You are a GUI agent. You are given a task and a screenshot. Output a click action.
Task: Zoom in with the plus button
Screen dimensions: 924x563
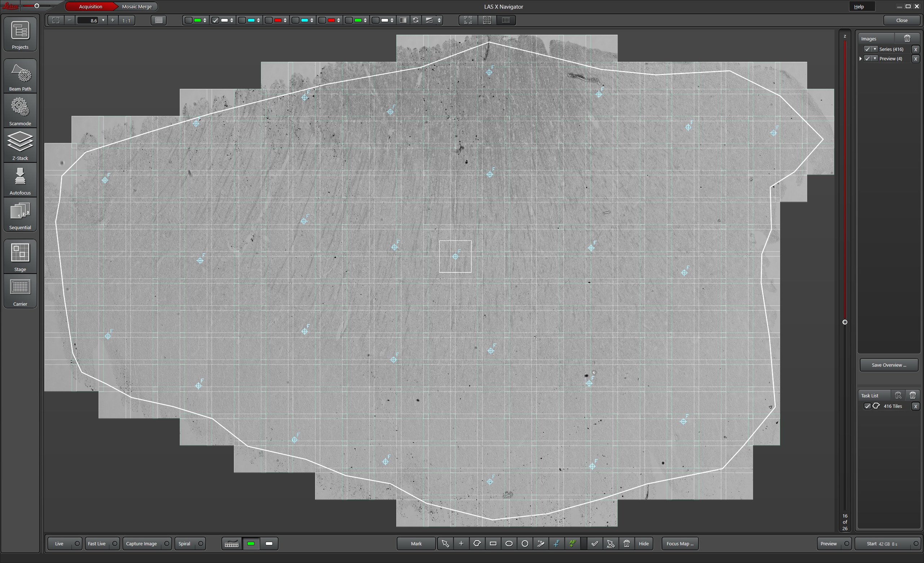113,20
